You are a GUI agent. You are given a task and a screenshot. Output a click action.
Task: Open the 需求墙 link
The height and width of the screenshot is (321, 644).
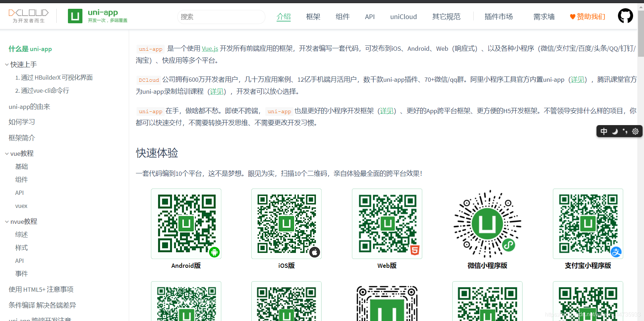pos(544,17)
